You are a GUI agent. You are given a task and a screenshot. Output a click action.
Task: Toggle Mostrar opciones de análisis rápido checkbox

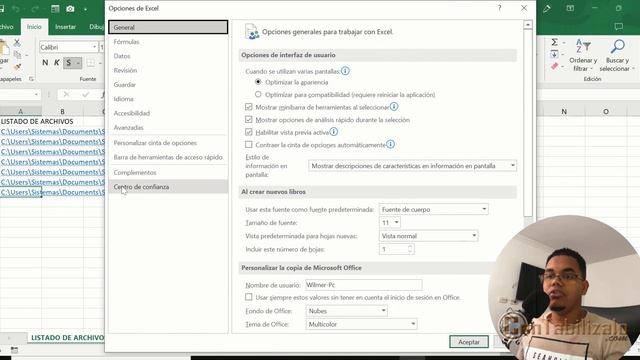[x=249, y=120]
